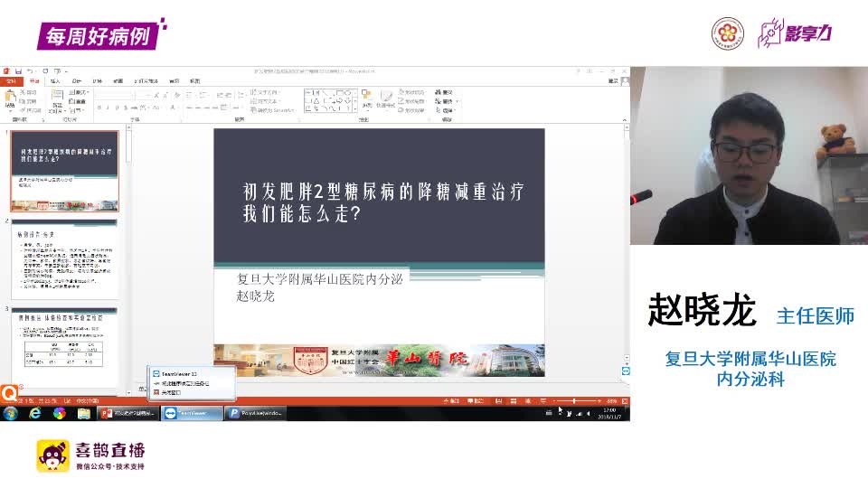
Task: Open the Text Direction dropdown
Action: (266, 92)
